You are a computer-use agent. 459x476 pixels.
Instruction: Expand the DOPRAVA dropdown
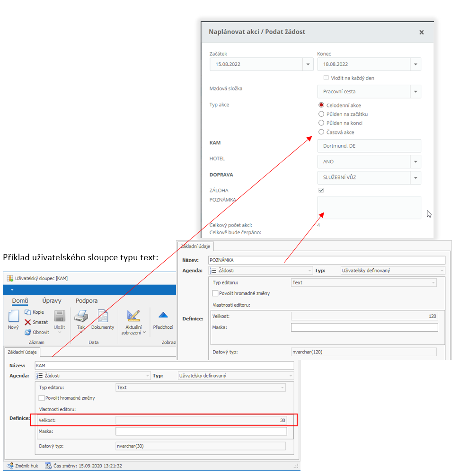415,178
